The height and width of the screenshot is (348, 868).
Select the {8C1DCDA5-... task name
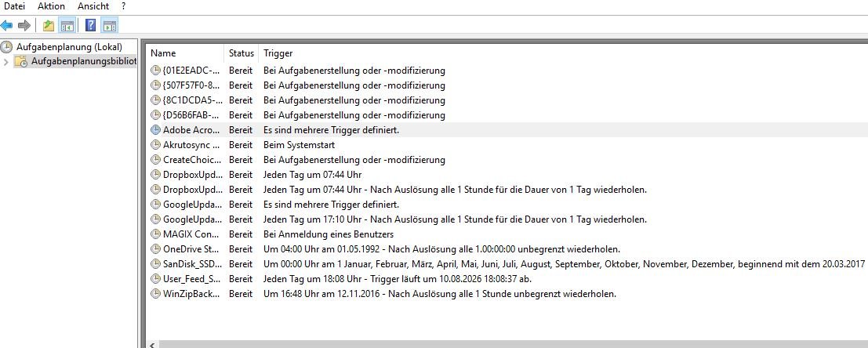click(x=191, y=100)
